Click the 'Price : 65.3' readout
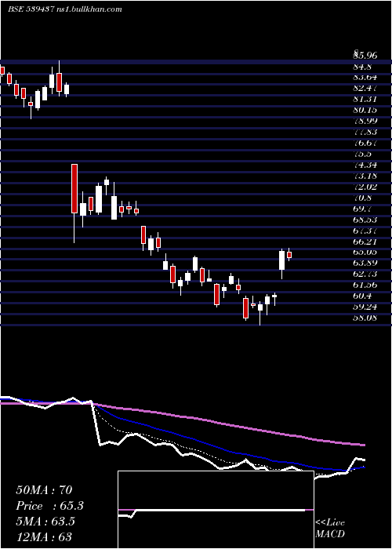392x549 pixels. click(x=49, y=506)
